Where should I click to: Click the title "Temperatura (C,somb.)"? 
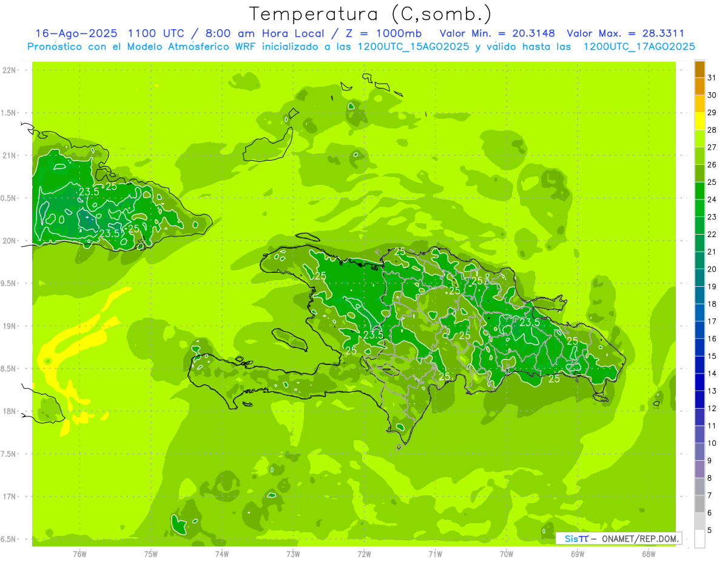(371, 14)
